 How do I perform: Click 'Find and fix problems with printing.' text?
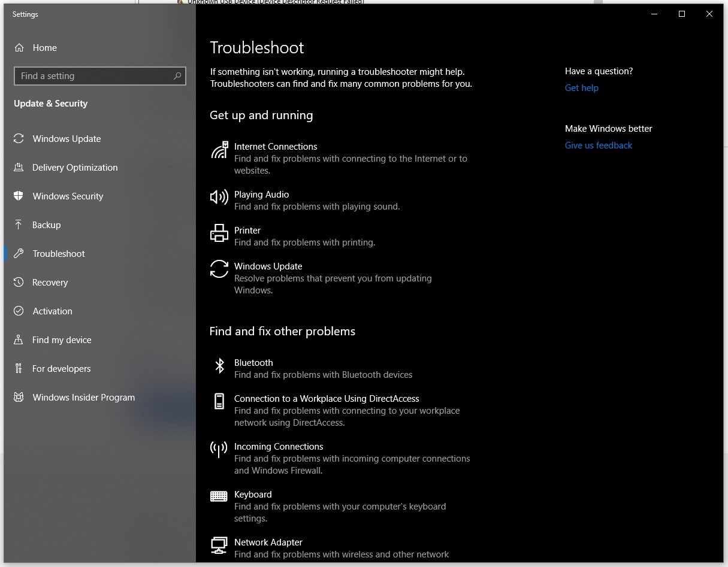pyautogui.click(x=304, y=242)
